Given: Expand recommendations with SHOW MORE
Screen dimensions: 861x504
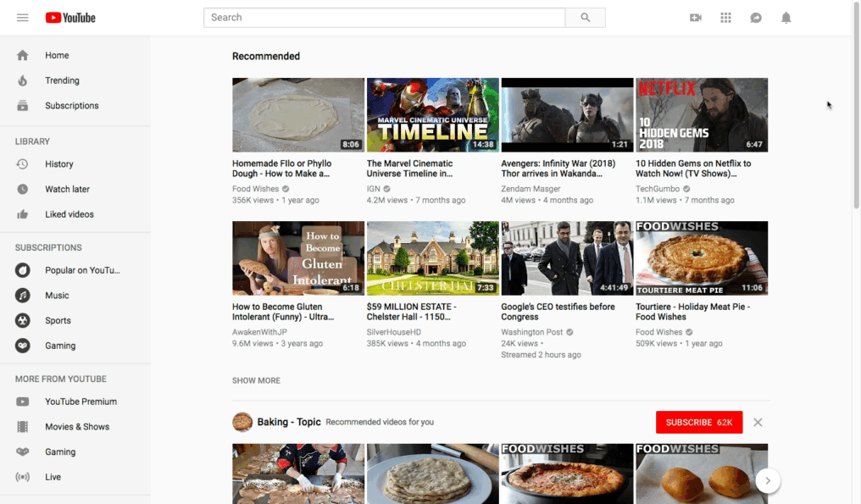Looking at the screenshot, I should [256, 380].
